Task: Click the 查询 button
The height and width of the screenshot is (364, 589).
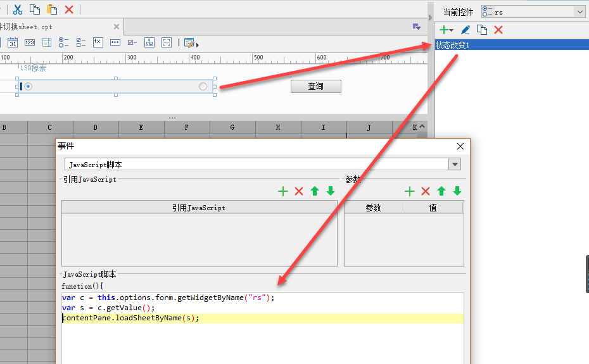Action: [316, 86]
